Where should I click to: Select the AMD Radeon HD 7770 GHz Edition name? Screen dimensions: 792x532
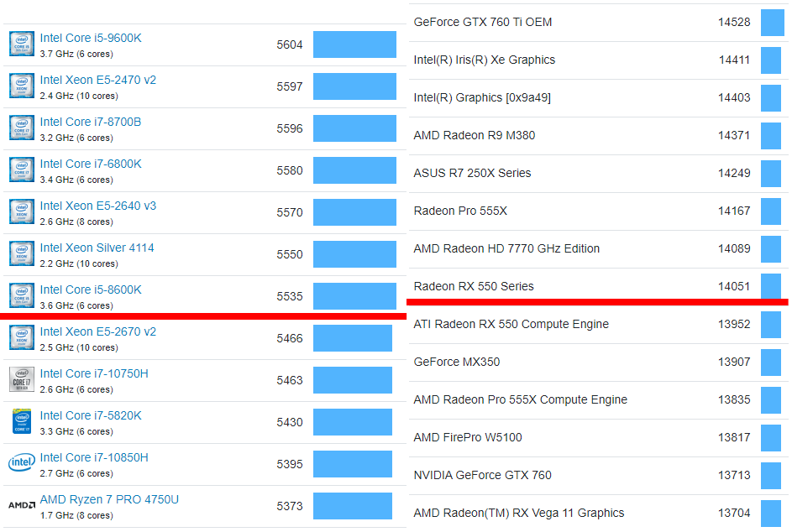[506, 248]
